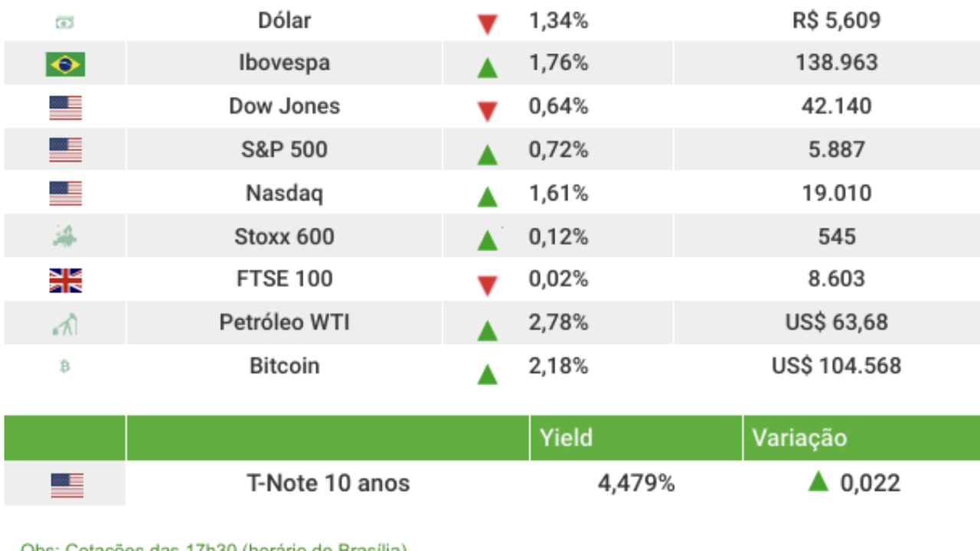Select the S&P 500 row label
Viewport: 980px width, 551px height.
pyautogui.click(x=284, y=150)
